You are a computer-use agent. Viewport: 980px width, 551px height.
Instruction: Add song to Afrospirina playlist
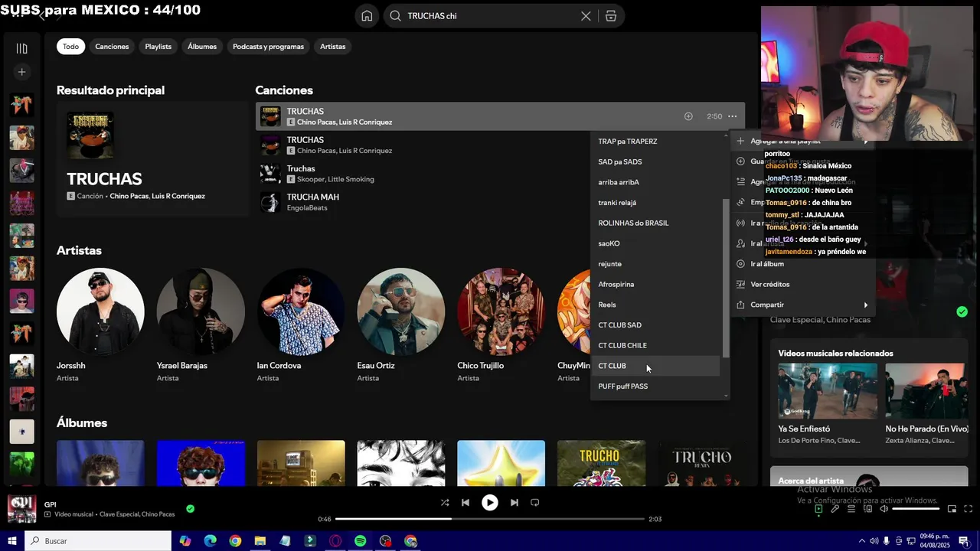656,284
